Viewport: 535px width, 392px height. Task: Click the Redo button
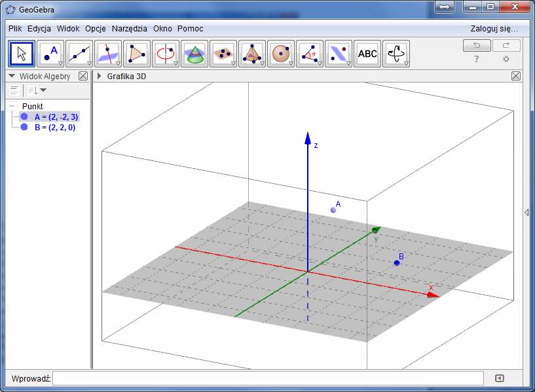click(x=506, y=45)
